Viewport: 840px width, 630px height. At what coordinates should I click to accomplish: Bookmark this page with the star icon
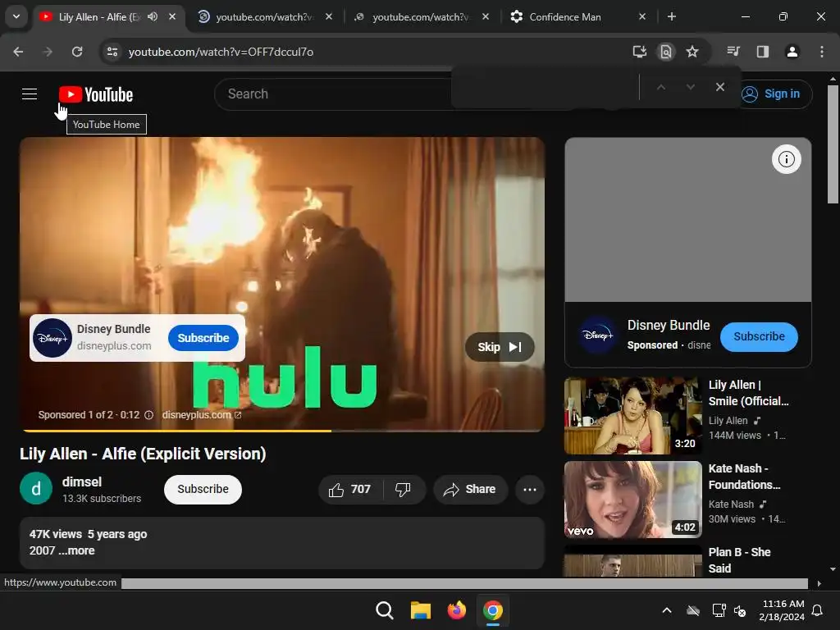tap(692, 52)
